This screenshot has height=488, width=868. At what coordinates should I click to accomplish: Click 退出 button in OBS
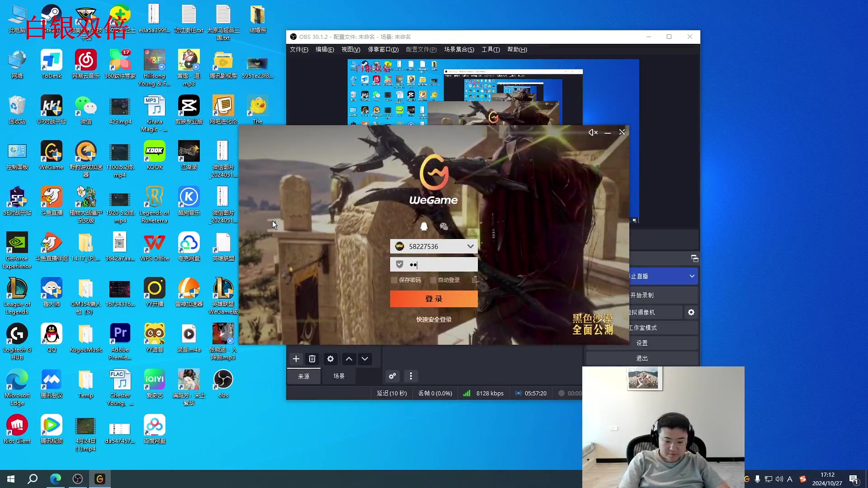pyautogui.click(x=642, y=358)
